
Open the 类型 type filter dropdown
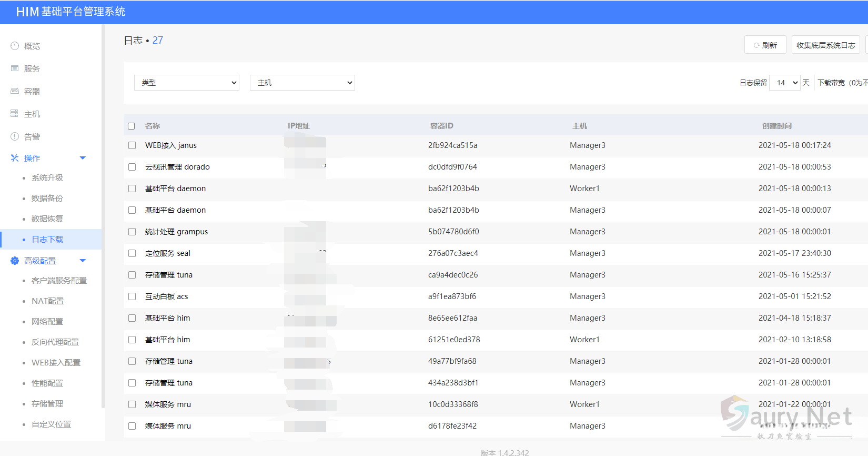(187, 83)
